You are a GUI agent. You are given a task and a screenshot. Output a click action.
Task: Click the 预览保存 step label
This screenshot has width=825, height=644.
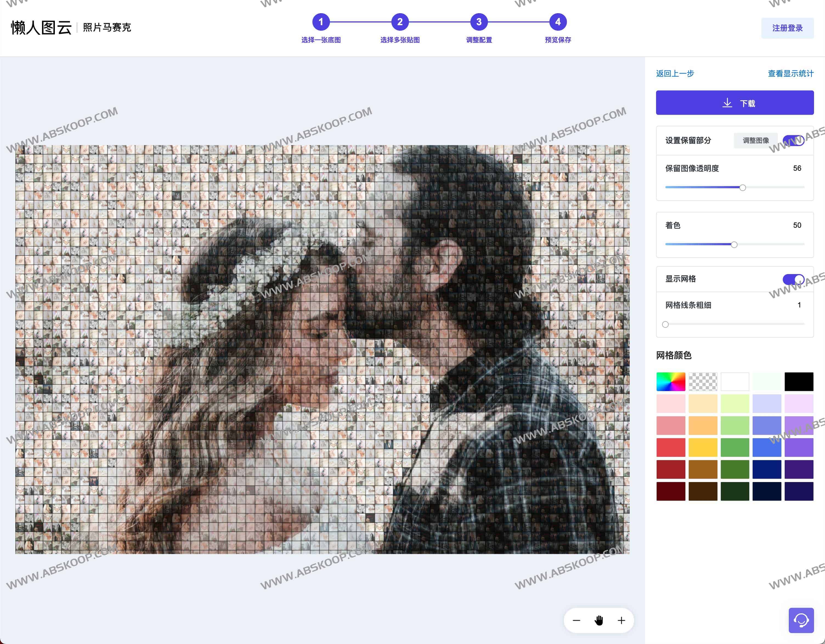click(x=558, y=40)
